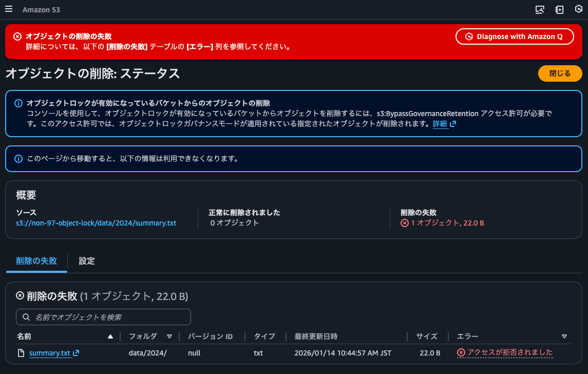Open the navigation hamburger menu

coord(9,9)
